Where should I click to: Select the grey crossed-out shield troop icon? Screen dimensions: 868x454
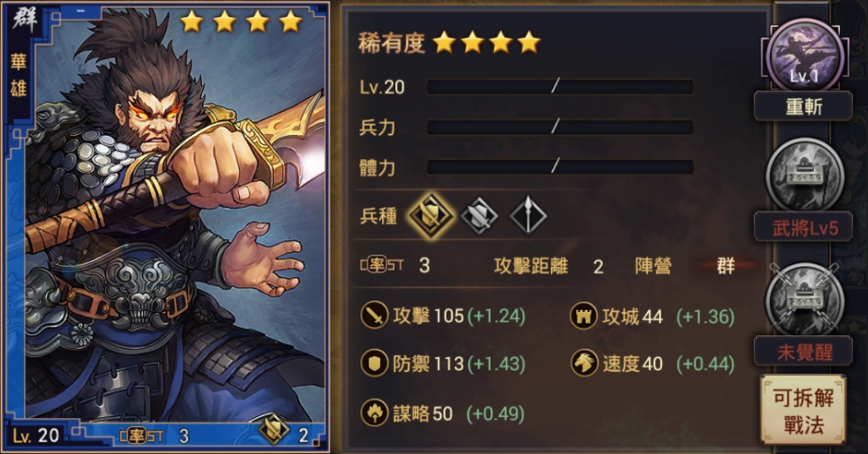point(480,216)
